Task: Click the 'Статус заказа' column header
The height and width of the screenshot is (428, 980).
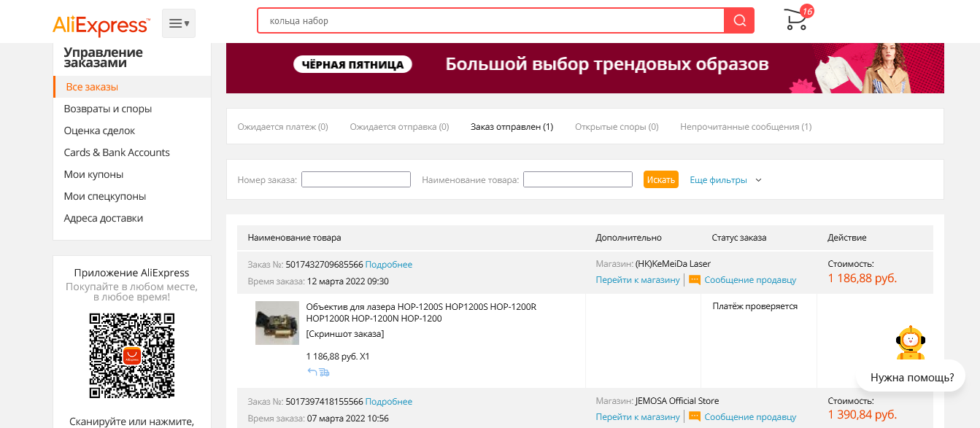Action: click(739, 238)
